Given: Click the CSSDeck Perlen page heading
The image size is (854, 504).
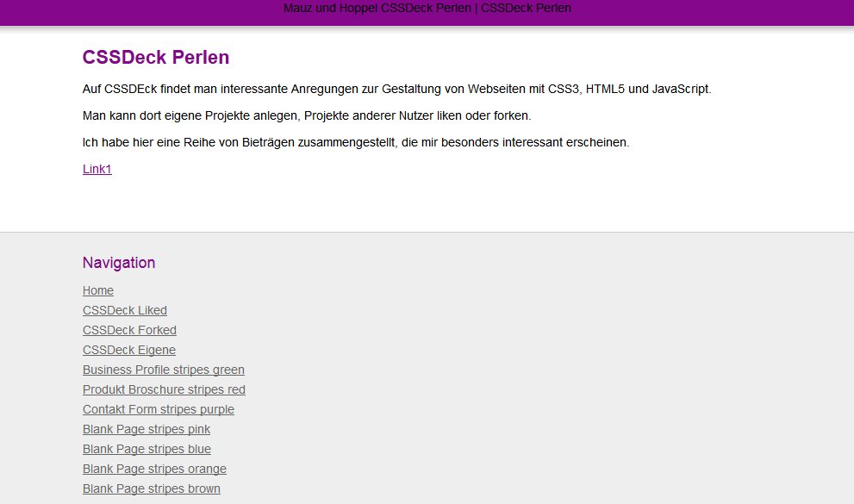Looking at the screenshot, I should pos(155,57).
